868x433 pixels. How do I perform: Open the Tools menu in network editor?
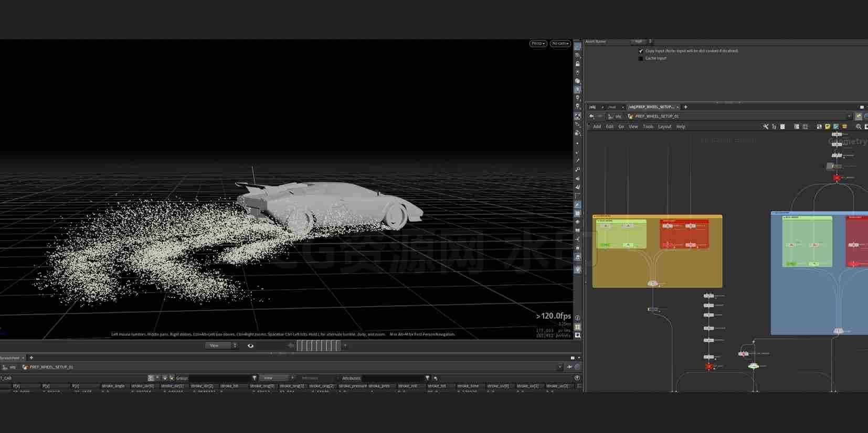tap(648, 127)
